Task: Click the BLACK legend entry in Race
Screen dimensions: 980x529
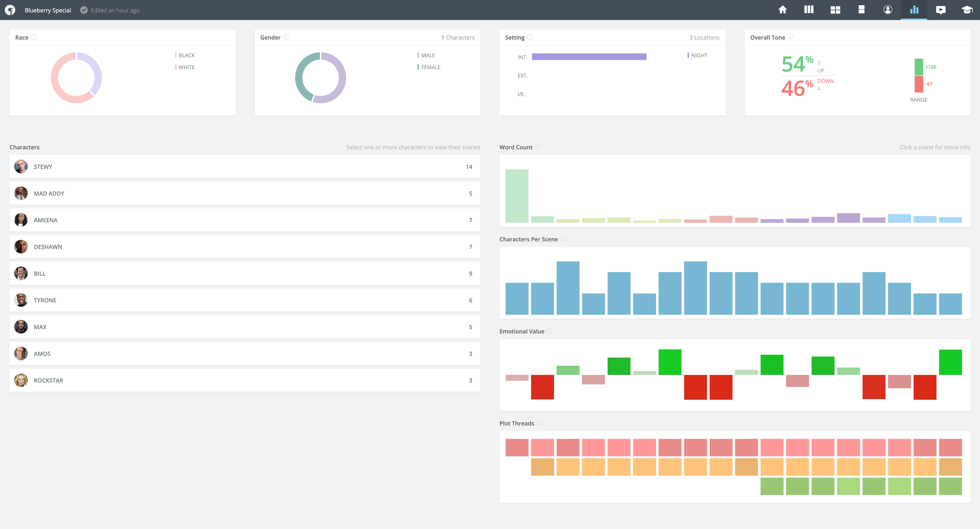Action: [x=185, y=55]
